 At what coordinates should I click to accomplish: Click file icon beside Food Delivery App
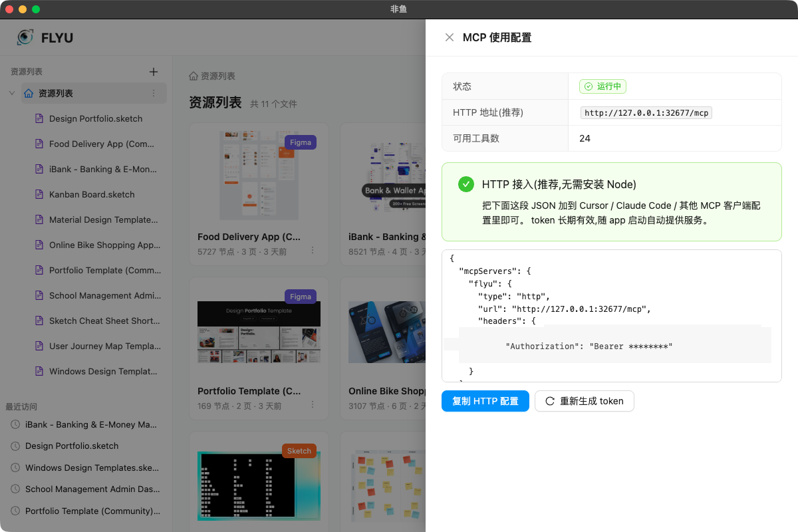click(x=39, y=144)
